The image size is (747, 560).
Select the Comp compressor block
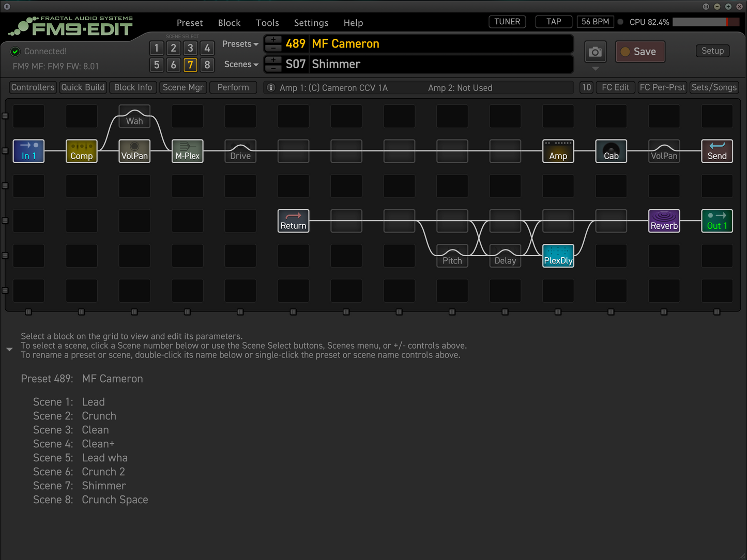coord(81,151)
